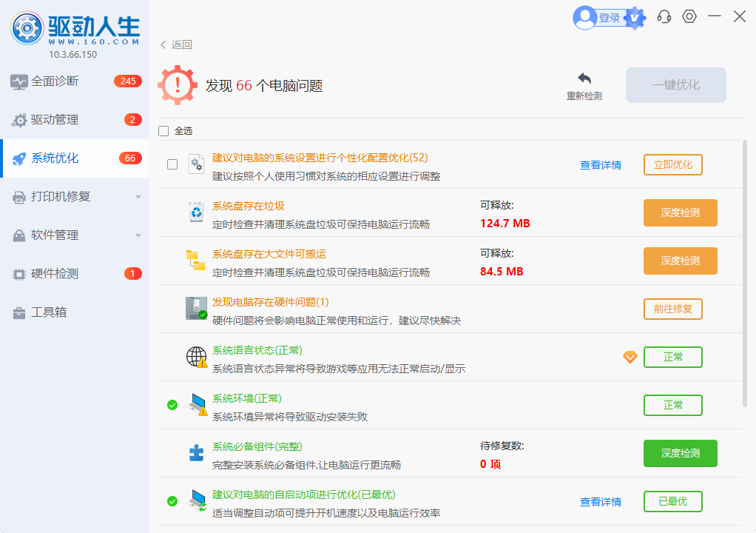The image size is (756, 533).
Task: Click the 驱动管理 2 count badge
Action: coord(133,120)
